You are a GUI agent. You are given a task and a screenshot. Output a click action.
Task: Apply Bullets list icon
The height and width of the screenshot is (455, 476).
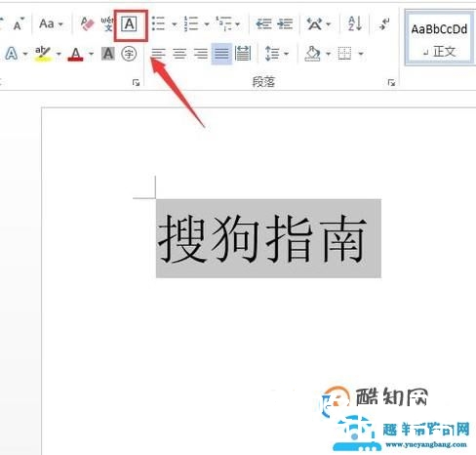click(159, 23)
